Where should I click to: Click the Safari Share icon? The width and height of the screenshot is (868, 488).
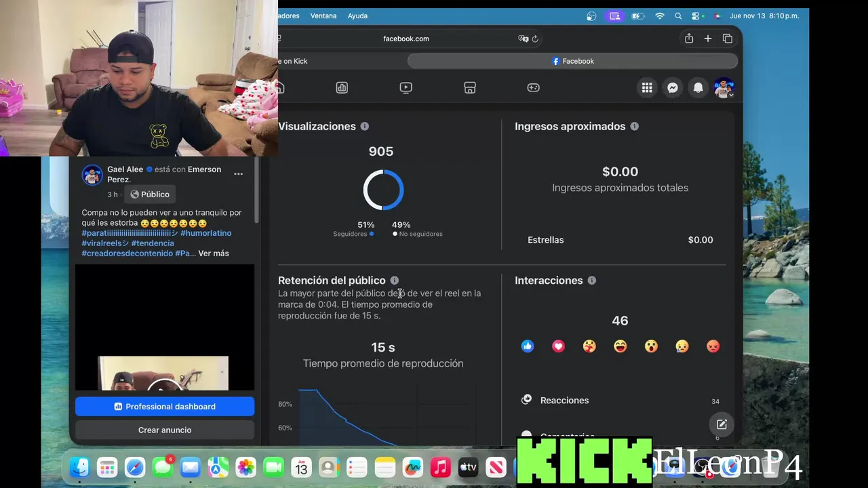pos(689,39)
